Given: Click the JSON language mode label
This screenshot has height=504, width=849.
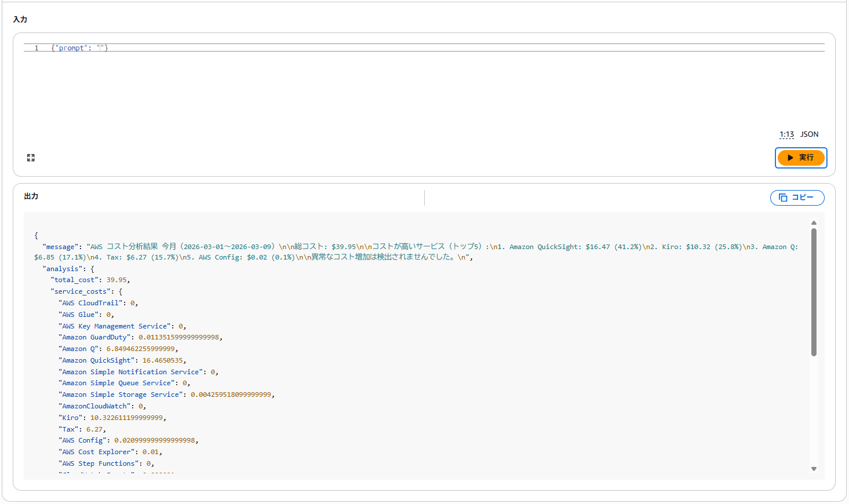Looking at the screenshot, I should coord(809,134).
